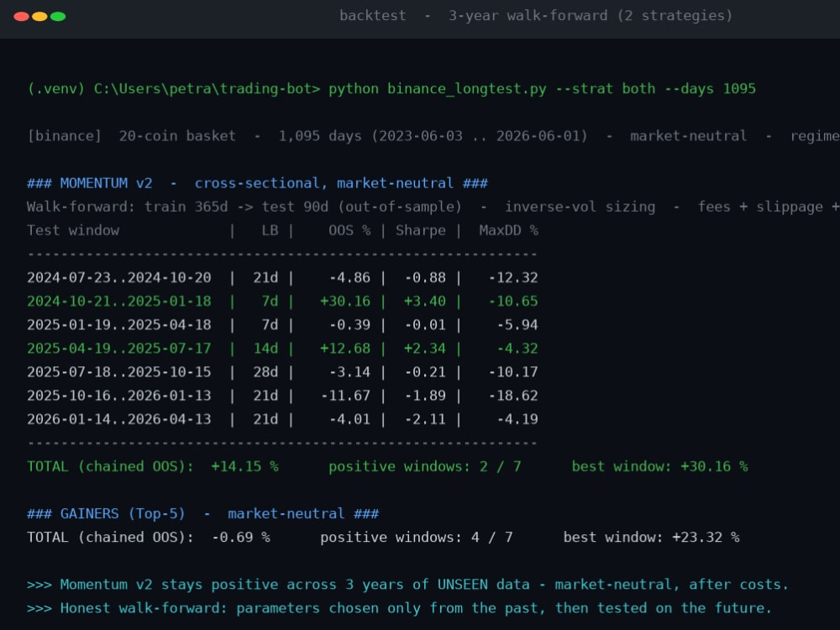Click the MaxDD value -5.94
840x630 pixels.
517,324
